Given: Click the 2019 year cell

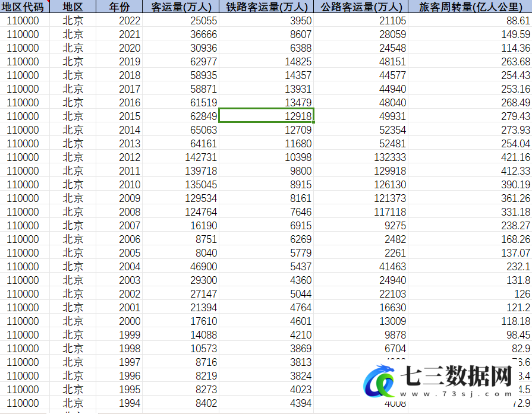Looking at the screenshot, I should (119, 61).
